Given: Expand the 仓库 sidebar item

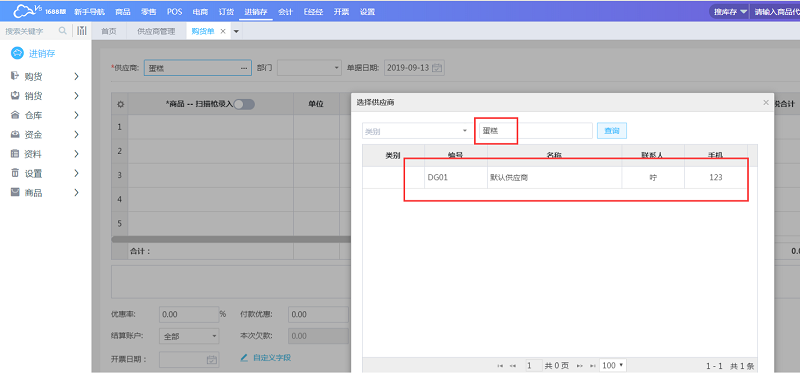Looking at the screenshot, I should (x=45, y=115).
